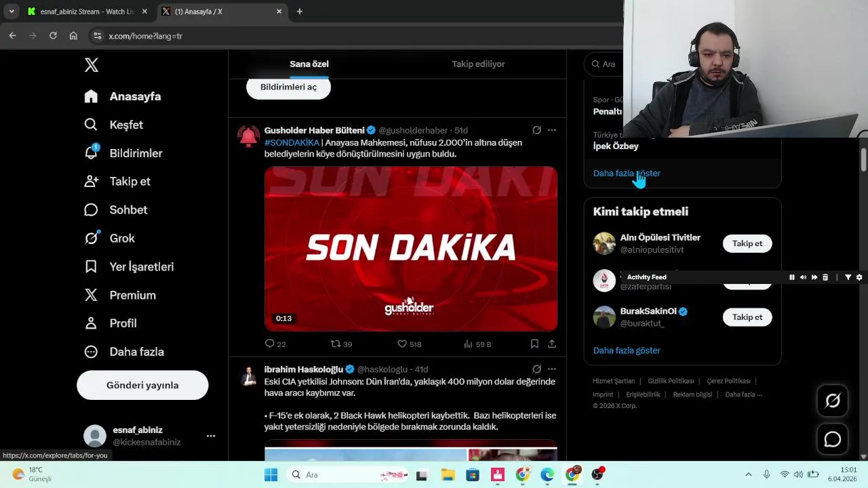Open Microsoft Edge from the taskbar
Screen dimensions: 868x488
(x=547, y=474)
